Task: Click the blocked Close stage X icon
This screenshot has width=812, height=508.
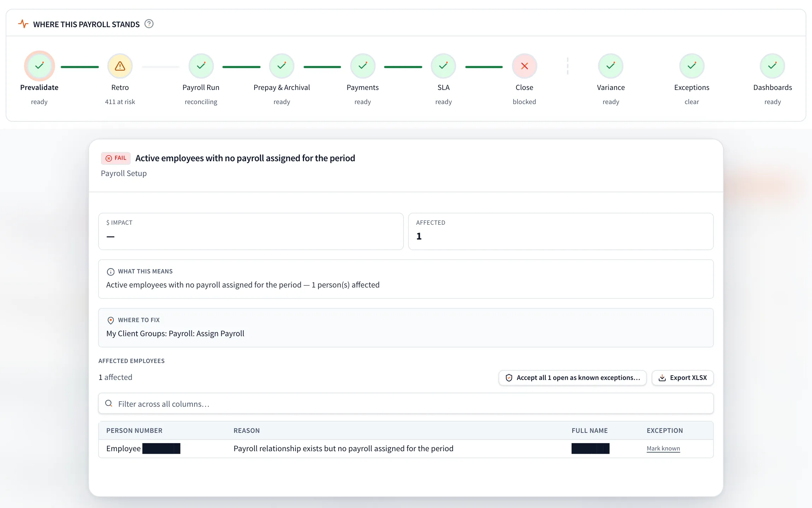Action: tap(524, 66)
